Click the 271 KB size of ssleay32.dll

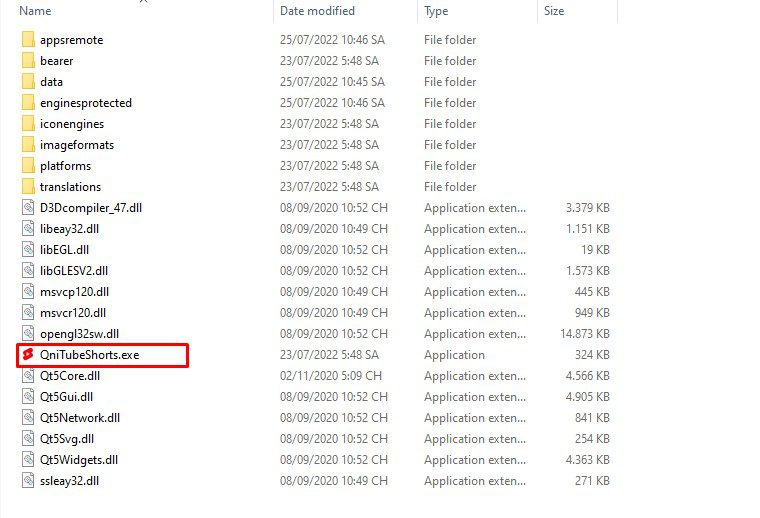click(x=592, y=481)
